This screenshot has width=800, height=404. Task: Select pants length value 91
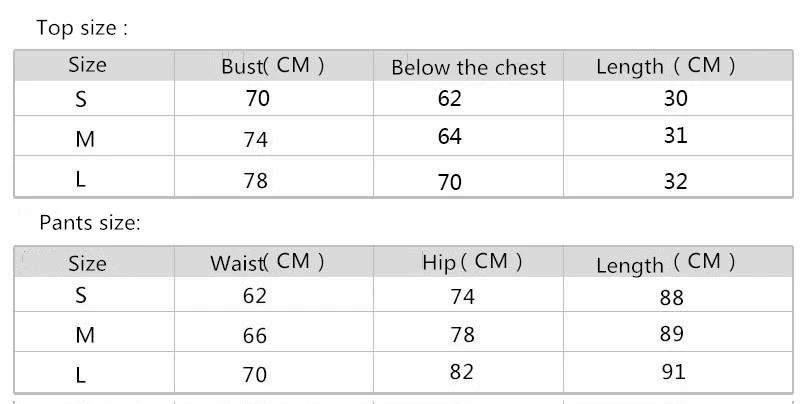tap(673, 372)
